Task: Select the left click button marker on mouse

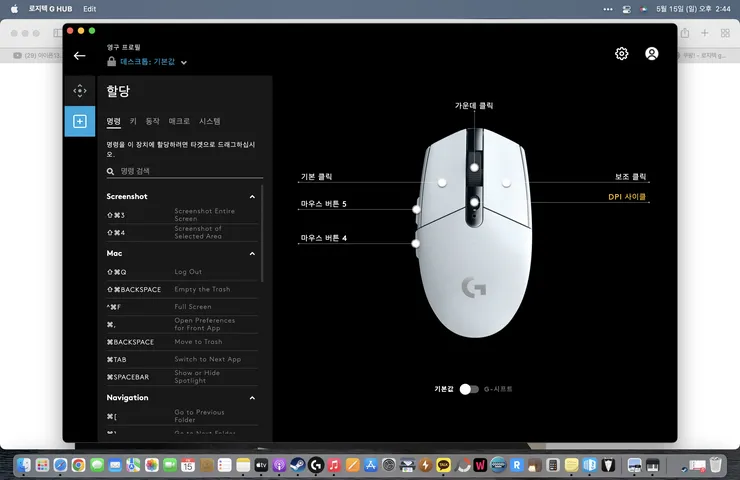Action: [442, 183]
